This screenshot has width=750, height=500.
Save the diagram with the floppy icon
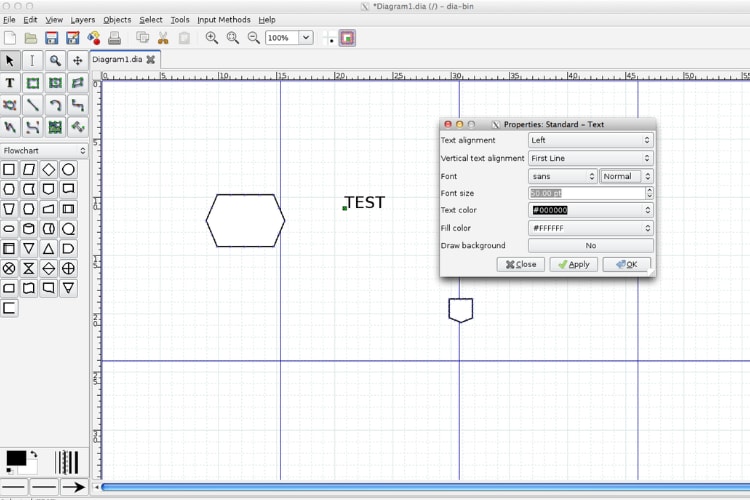[x=52, y=38]
